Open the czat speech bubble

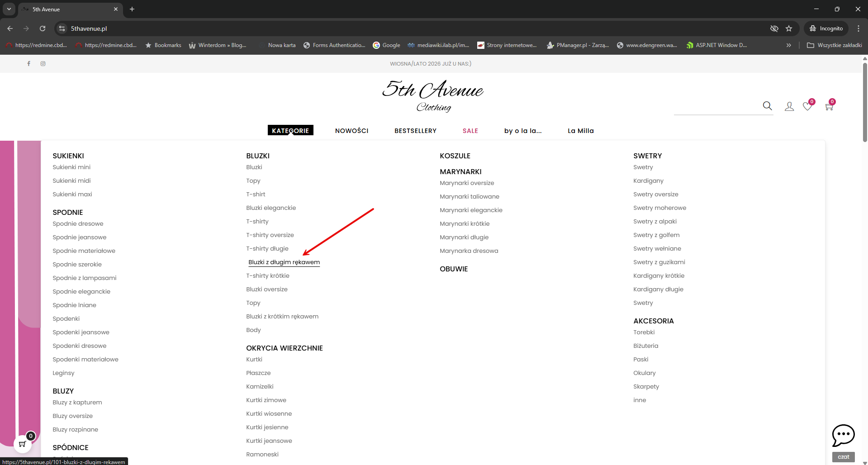pos(844,436)
